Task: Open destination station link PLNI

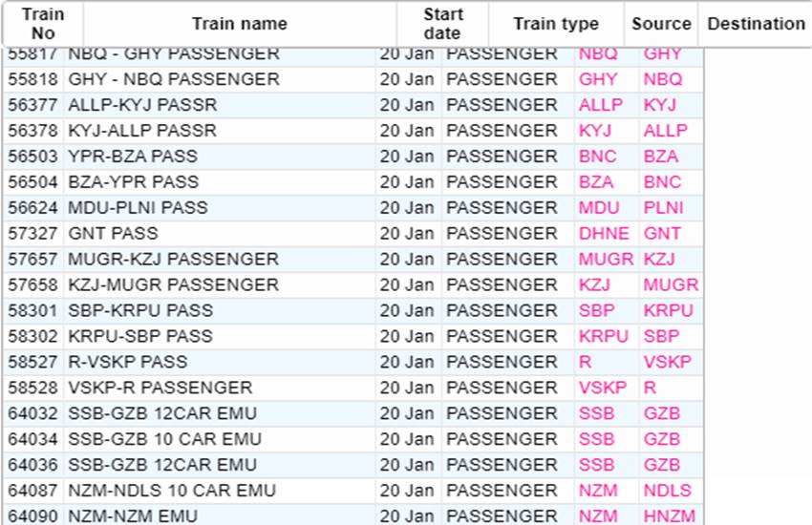Action: (x=664, y=208)
